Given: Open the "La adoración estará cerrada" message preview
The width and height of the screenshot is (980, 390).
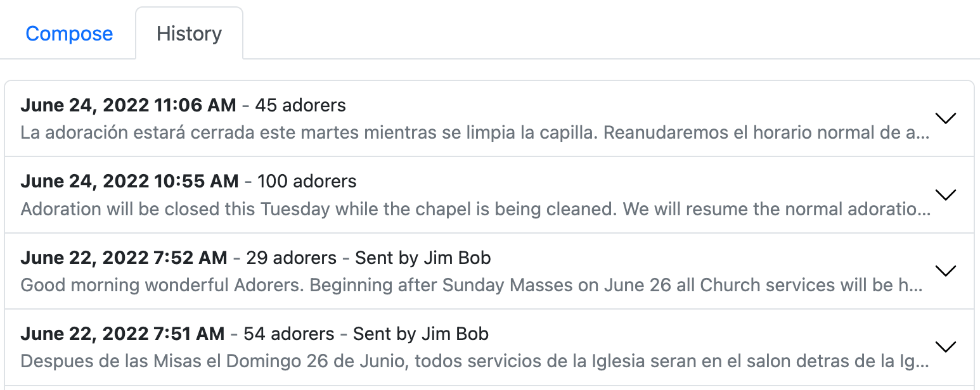Looking at the screenshot, I should [475, 134].
